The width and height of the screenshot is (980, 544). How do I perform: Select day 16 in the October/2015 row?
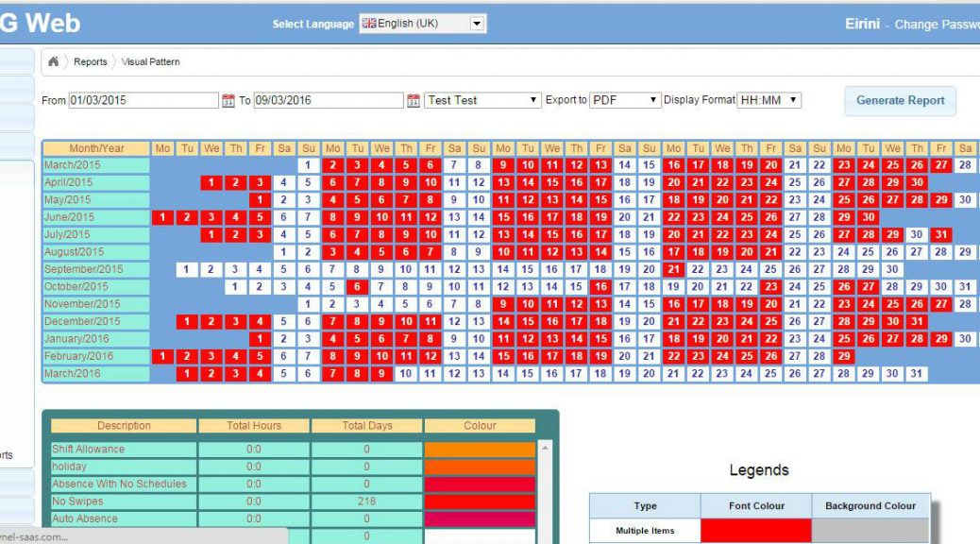click(x=600, y=287)
